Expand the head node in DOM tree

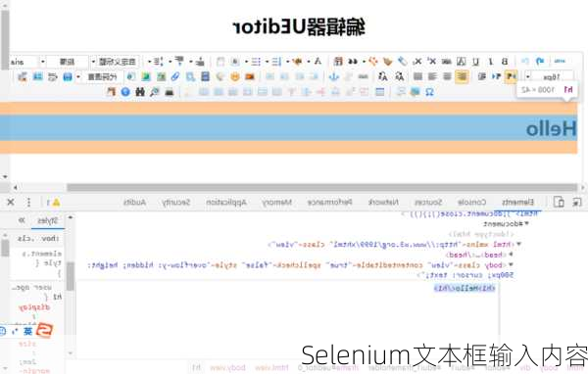point(511,255)
